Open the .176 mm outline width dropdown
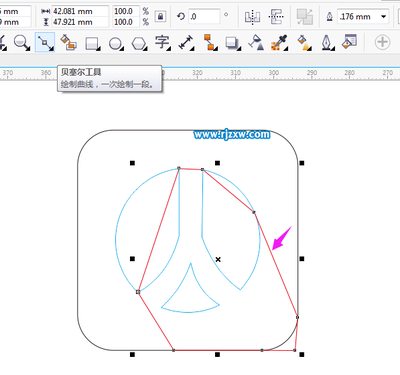Image resolution: width=400 pixels, height=375 pixels. 384,16
